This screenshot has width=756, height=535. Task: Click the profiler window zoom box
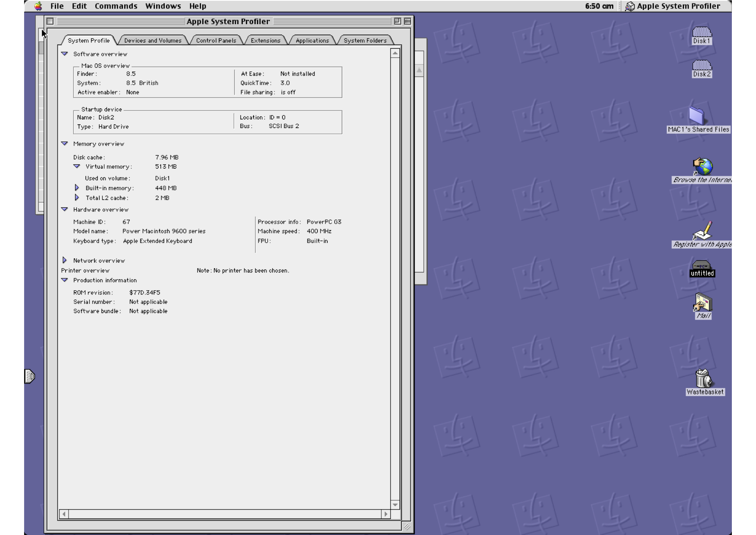click(x=398, y=21)
